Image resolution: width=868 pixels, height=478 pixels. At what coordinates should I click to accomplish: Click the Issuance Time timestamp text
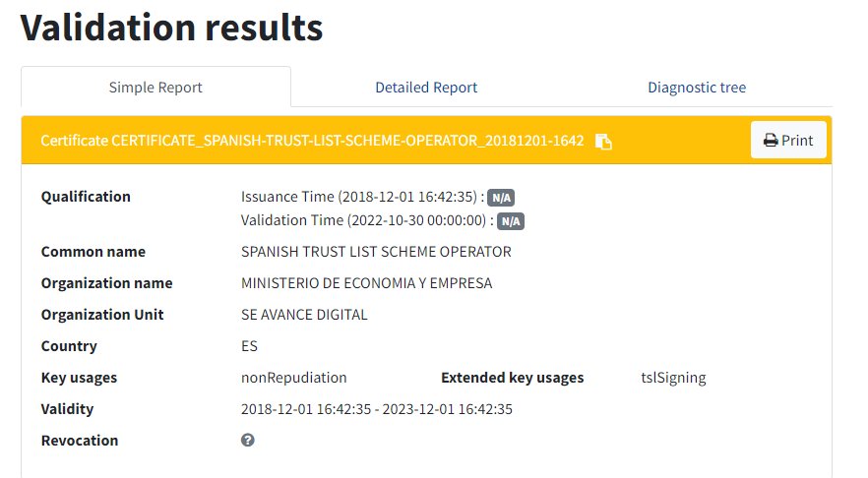[359, 197]
